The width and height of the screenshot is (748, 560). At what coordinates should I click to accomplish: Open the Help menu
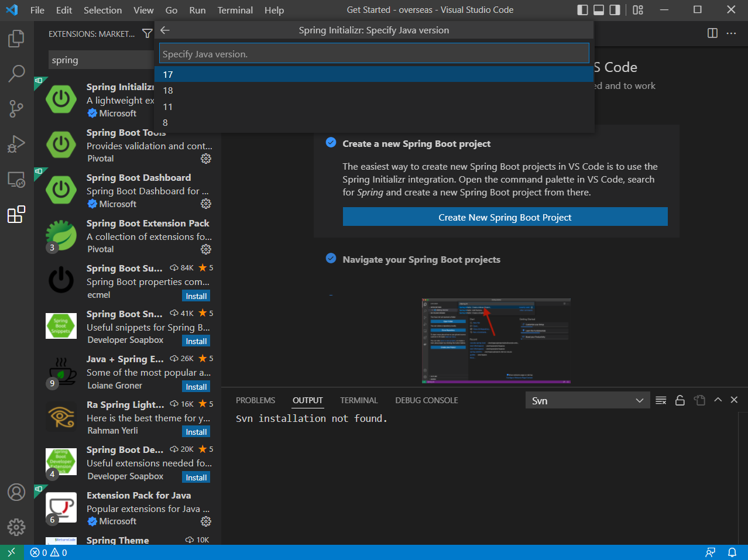(x=274, y=10)
